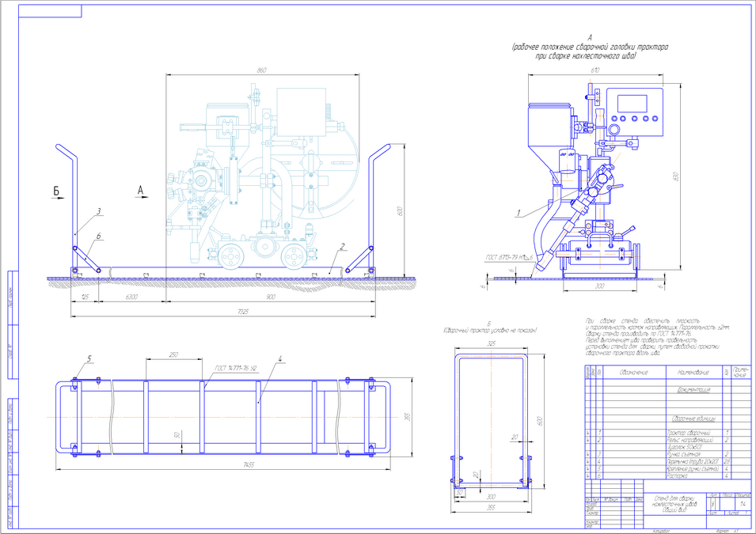This screenshot has width=756, height=534.
Task: Click the 'Сборочные единицы' section heading
Action: [693, 418]
